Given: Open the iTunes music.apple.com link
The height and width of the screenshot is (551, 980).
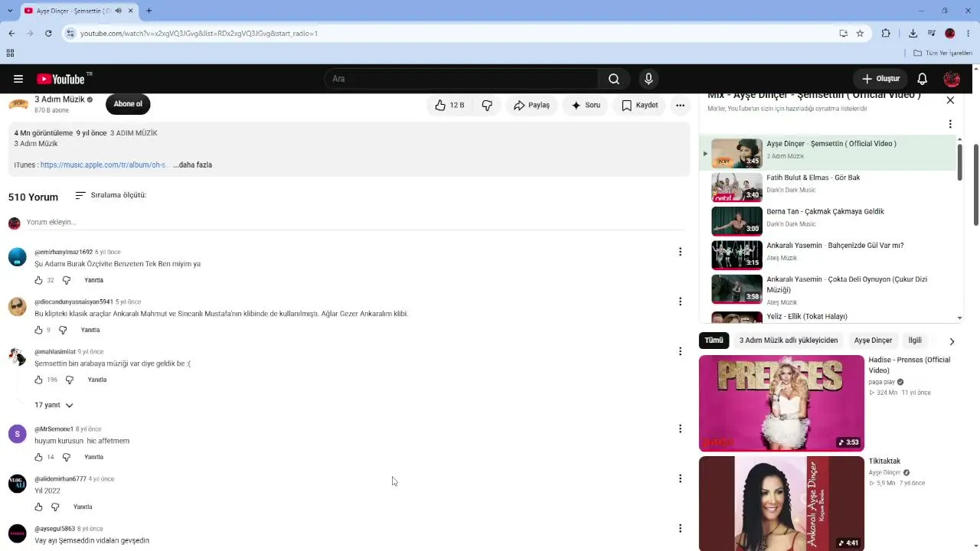Looking at the screenshot, I should [104, 165].
